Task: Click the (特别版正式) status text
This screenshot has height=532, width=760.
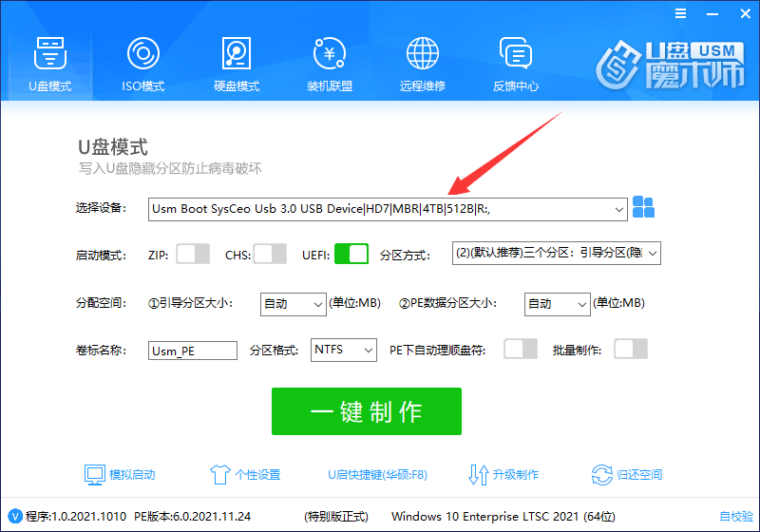Action: point(336,517)
